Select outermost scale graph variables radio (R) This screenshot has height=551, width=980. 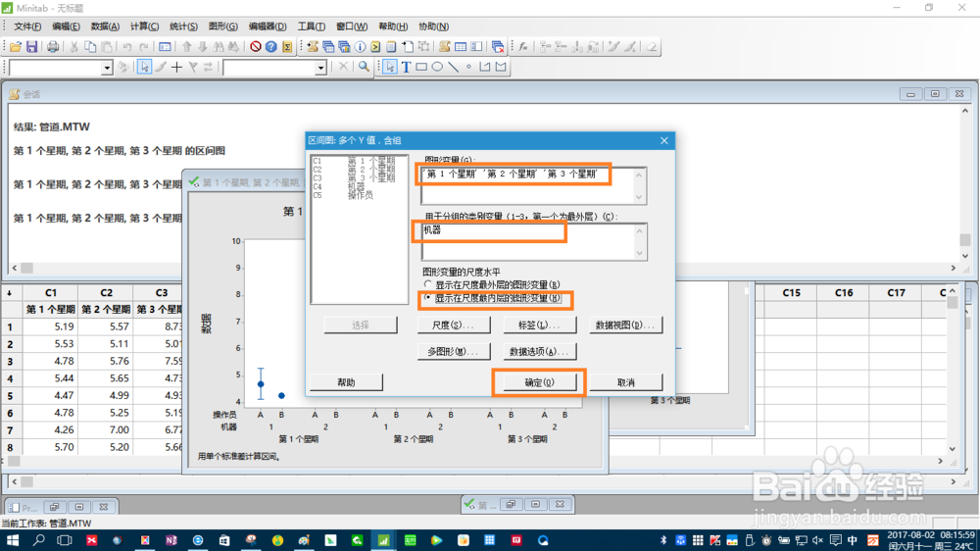tap(427, 284)
